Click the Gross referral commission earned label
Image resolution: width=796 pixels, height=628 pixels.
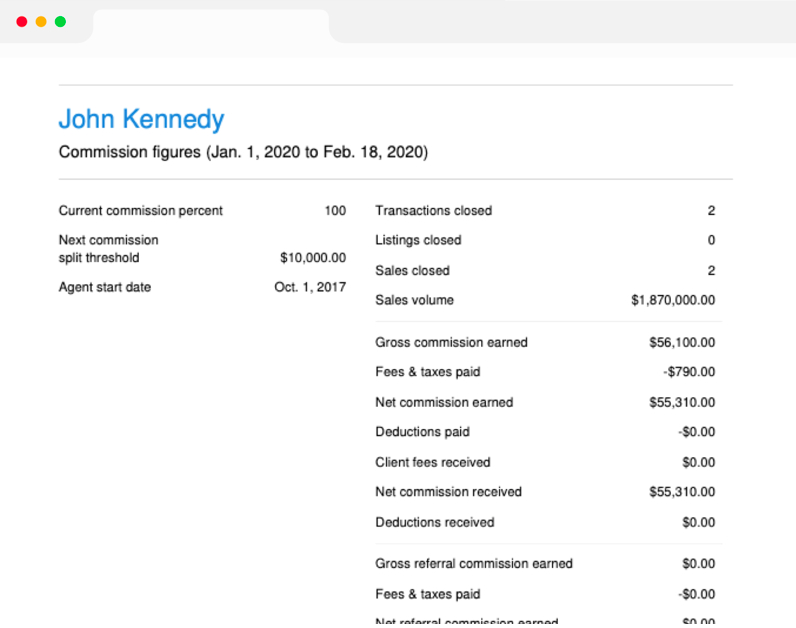(x=474, y=564)
